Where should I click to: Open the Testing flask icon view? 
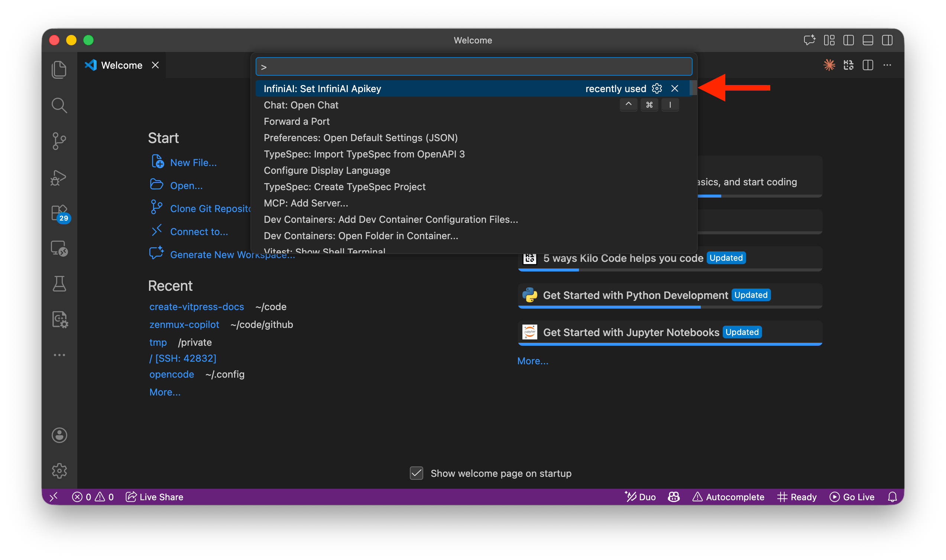59,284
